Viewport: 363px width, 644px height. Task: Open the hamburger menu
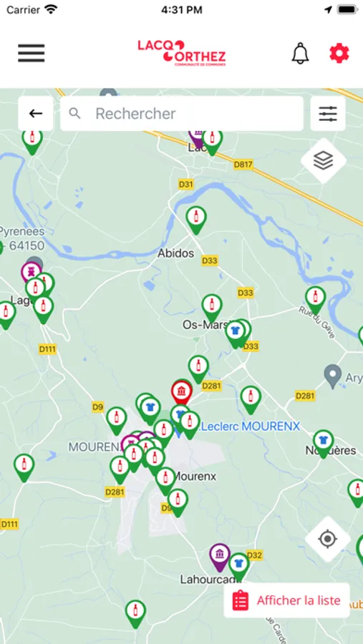point(32,53)
